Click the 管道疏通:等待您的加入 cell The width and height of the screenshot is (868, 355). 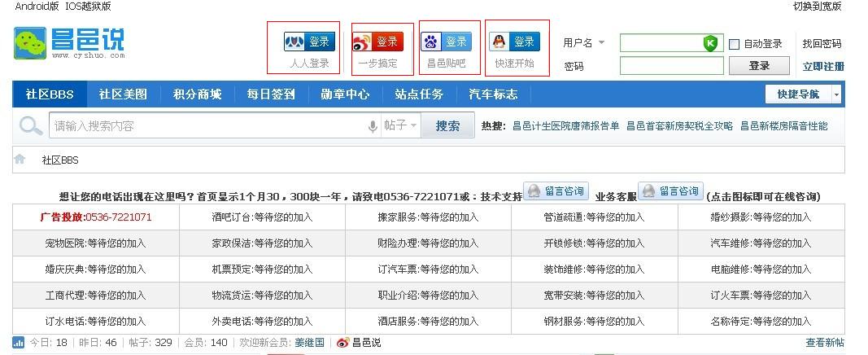tap(595, 217)
